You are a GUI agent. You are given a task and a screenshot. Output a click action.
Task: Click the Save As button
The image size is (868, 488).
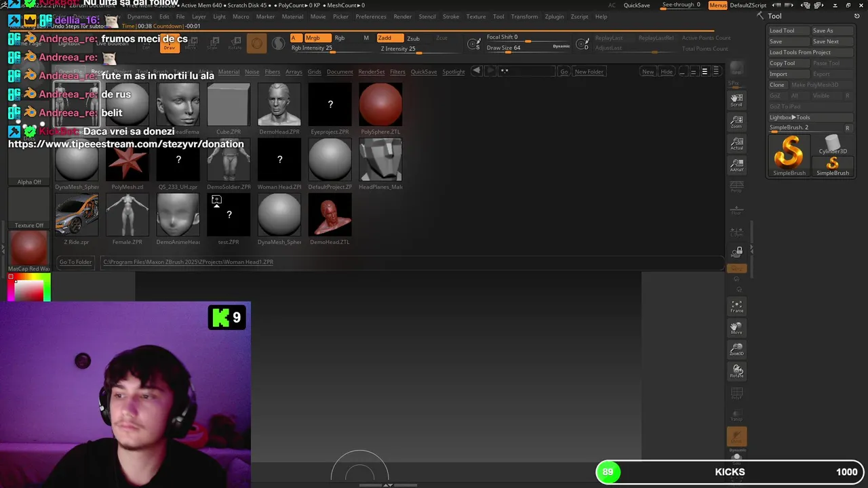click(831, 30)
